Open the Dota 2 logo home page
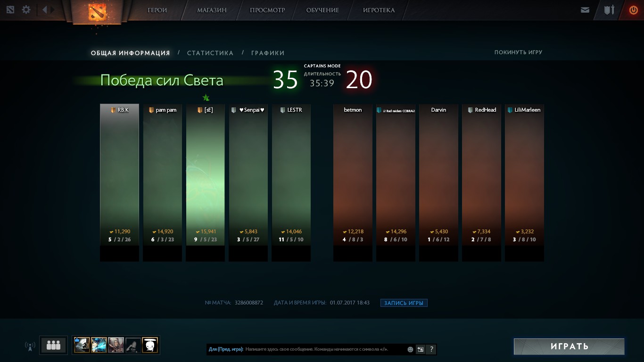The image size is (644, 362). [x=97, y=12]
